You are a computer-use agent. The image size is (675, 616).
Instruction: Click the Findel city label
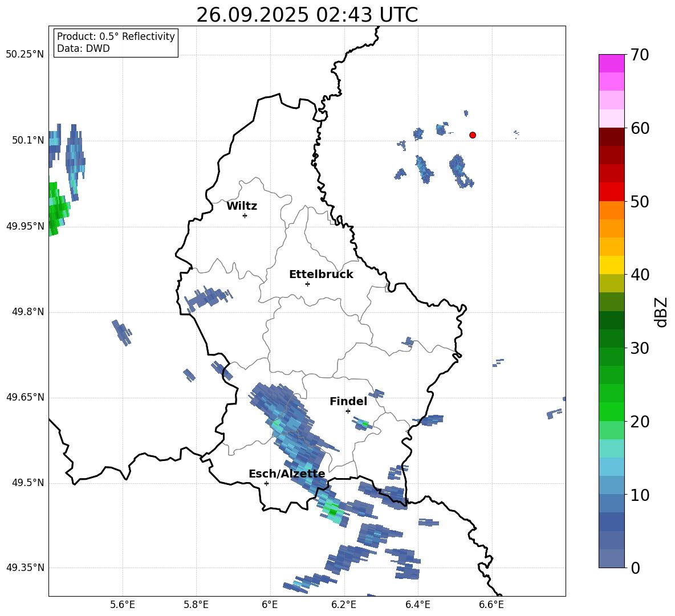pos(348,401)
